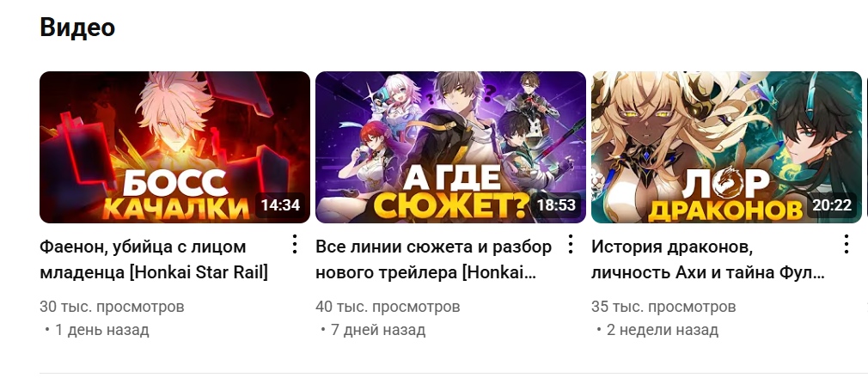
Task: Open the БОСС КАЧАЛКИ video thumbnail
Action: click(x=175, y=147)
